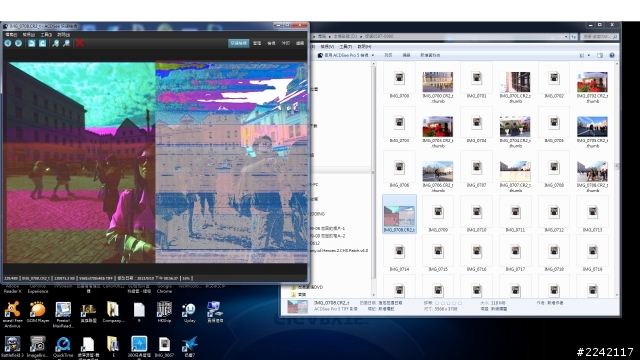
Task: Rotate image left in ACDSee toolbar
Action: coord(31,43)
